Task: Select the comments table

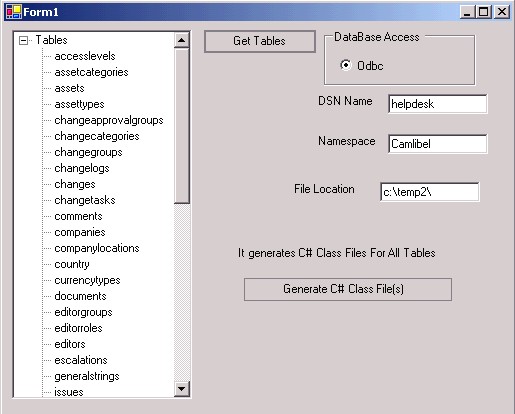Action: [78, 216]
